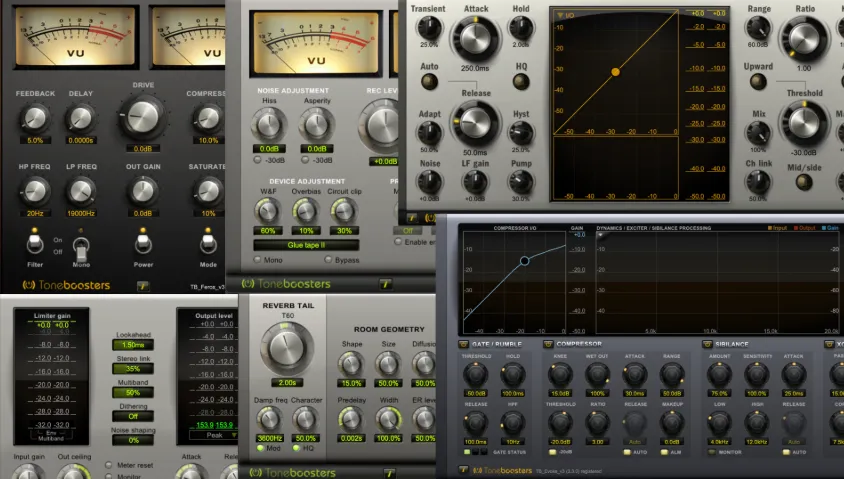Viewport: 844px width, 479px height.
Task: Click the Toneboosters logo in the Ferox window
Action: click(x=66, y=285)
